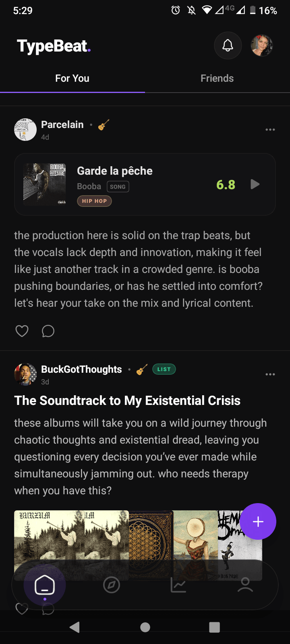Open the options menu on BuckGotThoughts' post
Viewport: 290px width, 644px height.
tap(270, 374)
